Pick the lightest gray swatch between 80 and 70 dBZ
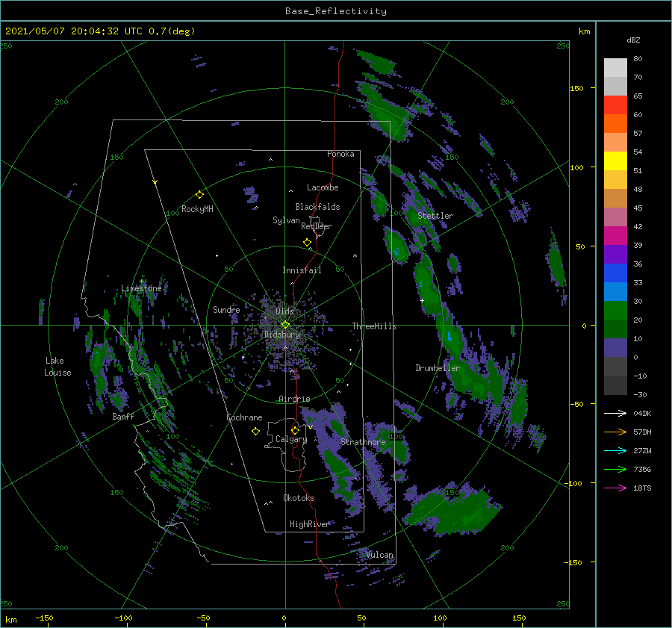 coord(615,68)
